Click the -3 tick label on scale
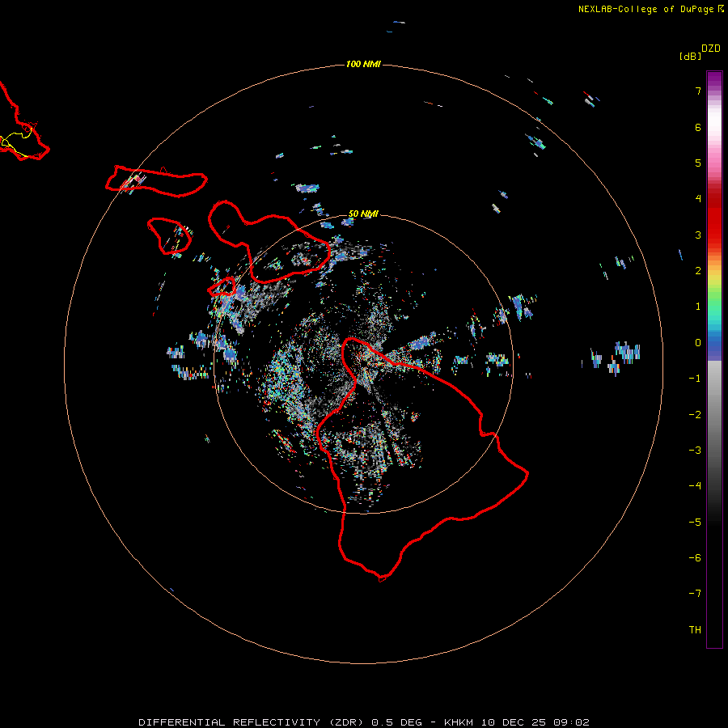Viewport: 728px width, 728px height. (x=695, y=451)
